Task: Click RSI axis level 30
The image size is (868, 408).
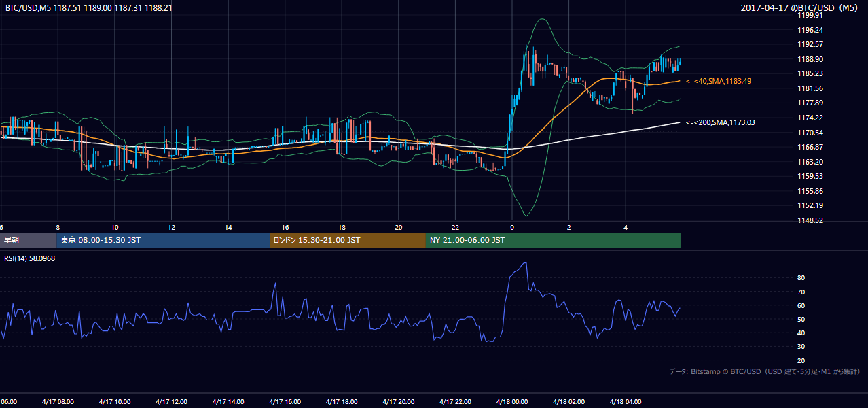Action: [801, 347]
